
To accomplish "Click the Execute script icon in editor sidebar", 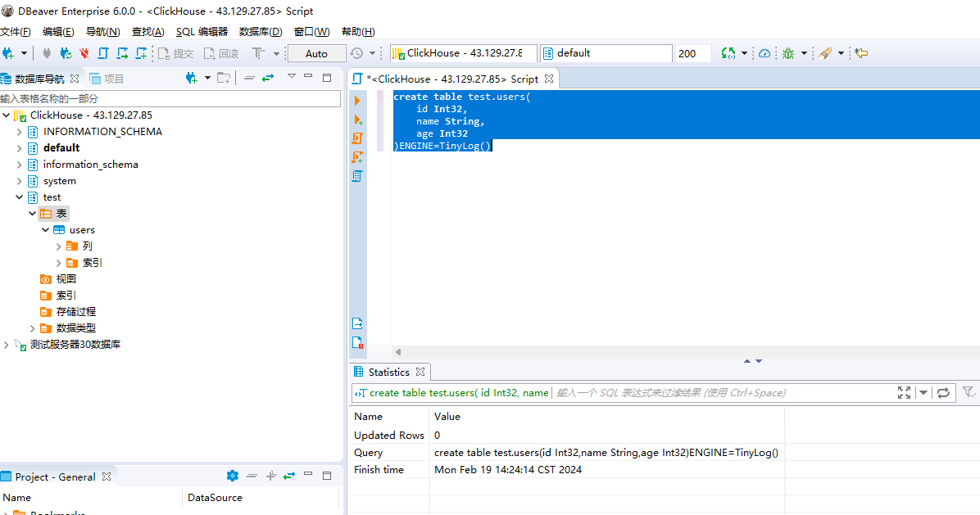I will click(x=357, y=138).
